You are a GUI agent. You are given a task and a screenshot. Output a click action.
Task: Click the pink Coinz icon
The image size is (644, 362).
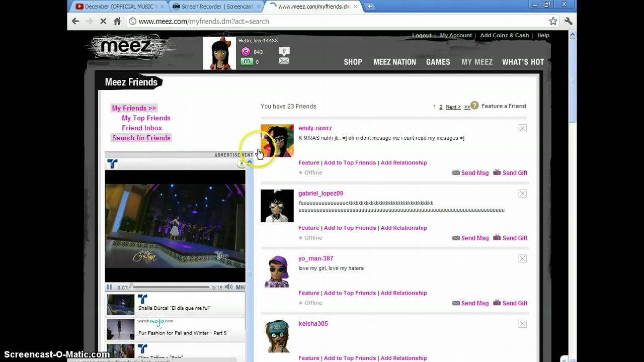[246, 51]
